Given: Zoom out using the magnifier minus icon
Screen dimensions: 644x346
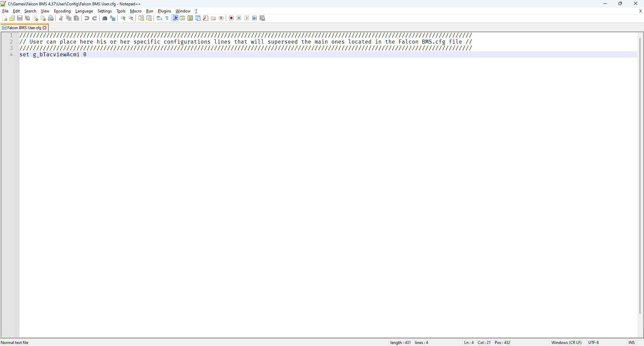Looking at the screenshot, I should [131, 18].
